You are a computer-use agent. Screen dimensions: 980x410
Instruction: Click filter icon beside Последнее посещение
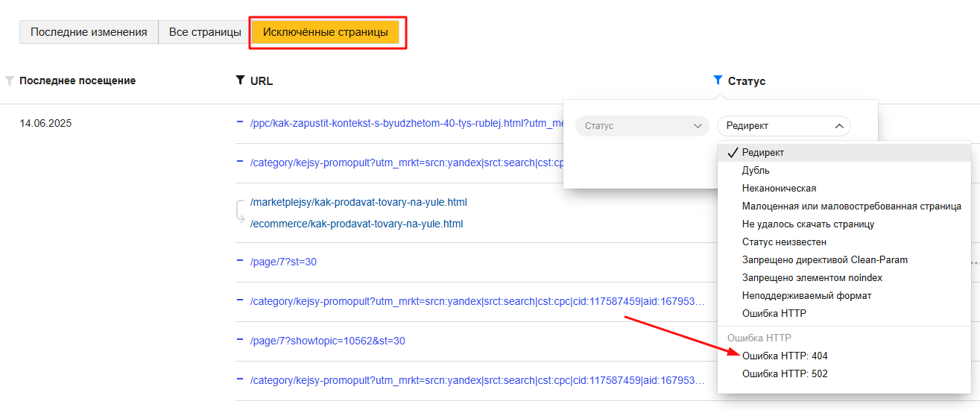click(x=9, y=81)
